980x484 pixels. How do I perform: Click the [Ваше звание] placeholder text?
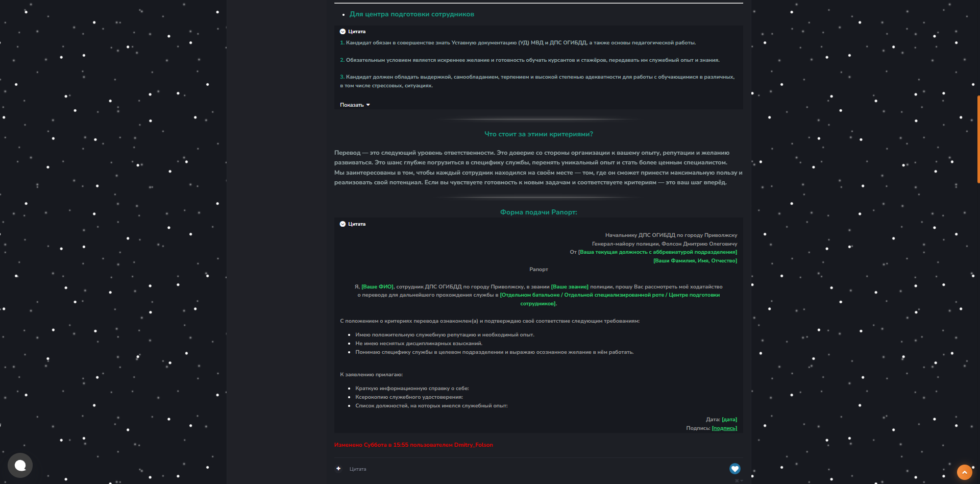tap(570, 287)
